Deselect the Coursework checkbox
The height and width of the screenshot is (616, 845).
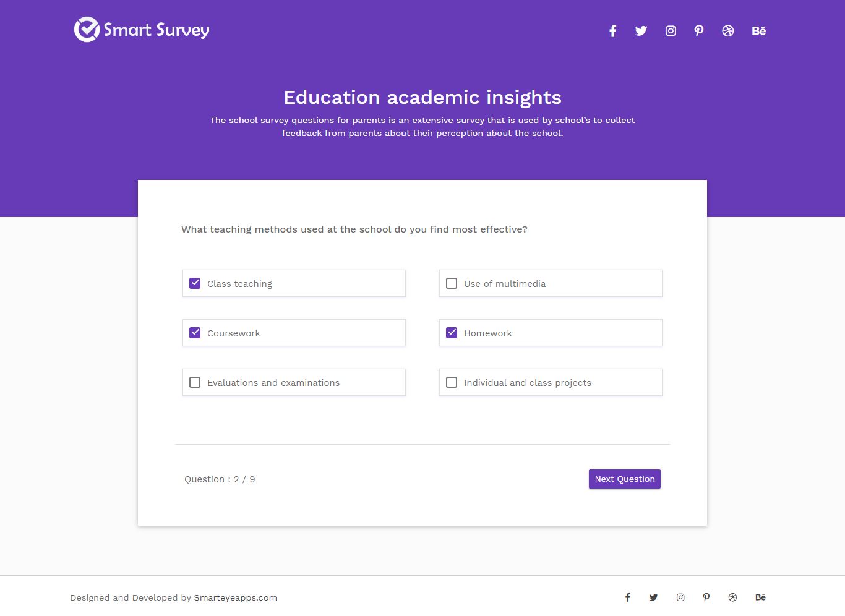coord(195,333)
